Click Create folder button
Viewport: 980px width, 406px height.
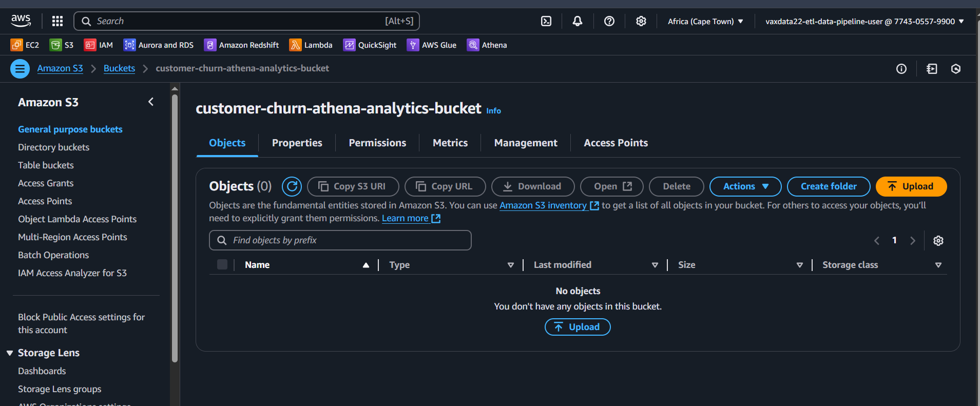[829, 186]
